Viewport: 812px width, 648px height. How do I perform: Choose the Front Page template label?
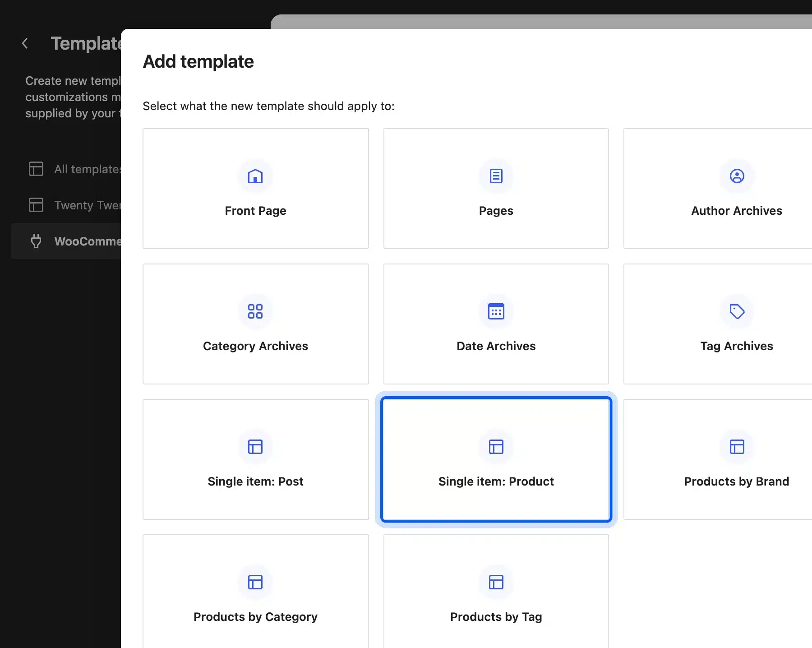pyautogui.click(x=256, y=211)
